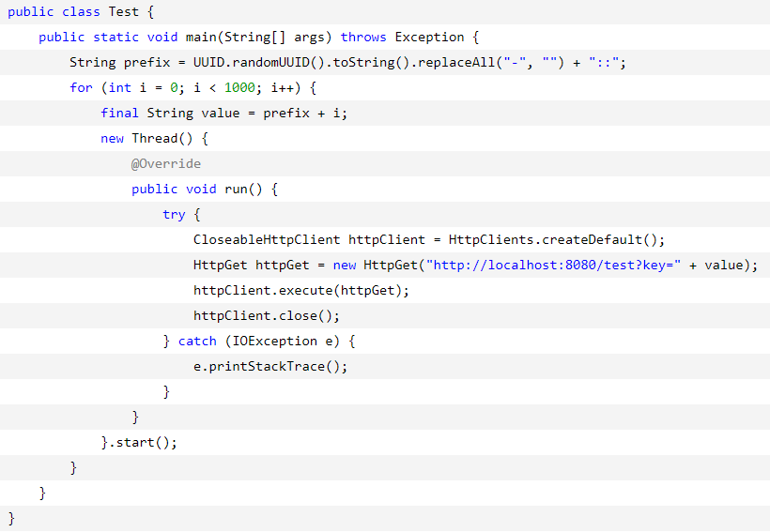Click 'HttpGet httpGet' declaration
This screenshot has width=770, height=532.
pyautogui.click(x=251, y=266)
